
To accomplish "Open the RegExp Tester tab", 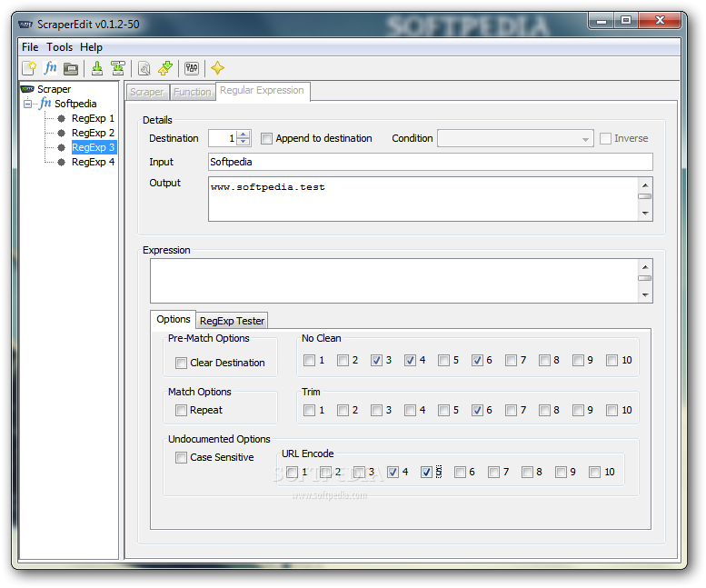I will (232, 321).
